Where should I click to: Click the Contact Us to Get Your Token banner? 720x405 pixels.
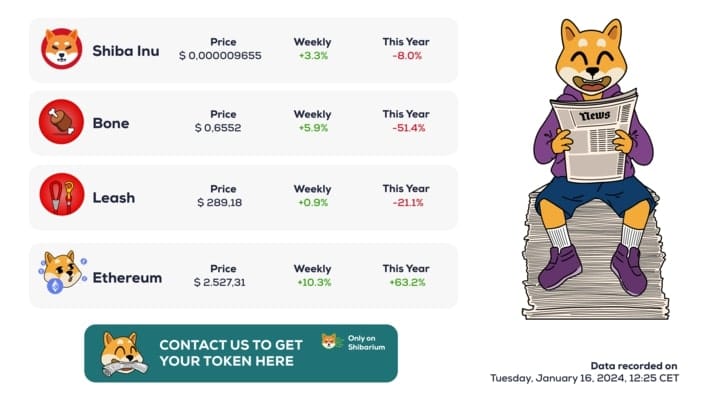pos(240,353)
